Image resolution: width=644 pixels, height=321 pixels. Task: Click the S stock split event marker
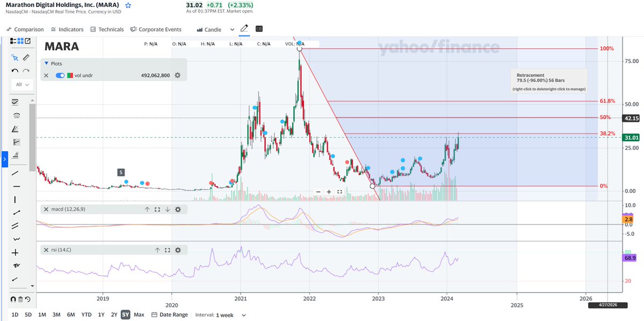tap(121, 172)
